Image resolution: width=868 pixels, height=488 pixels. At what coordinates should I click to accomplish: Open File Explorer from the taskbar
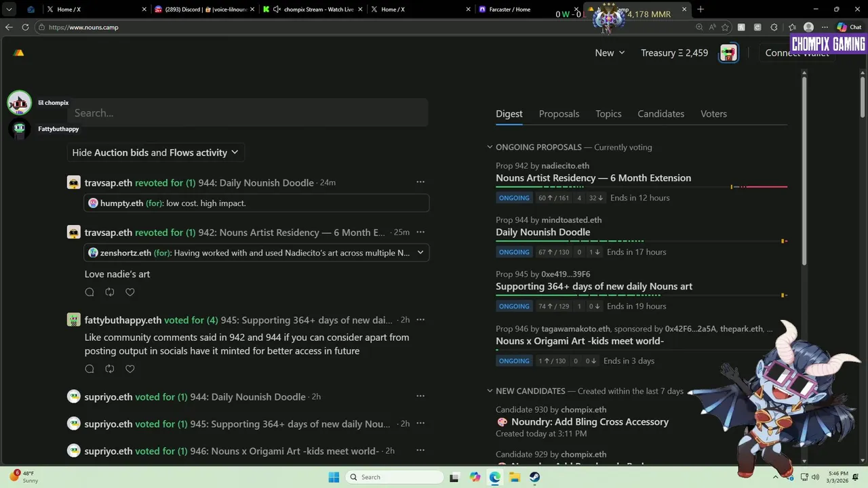[x=515, y=477]
